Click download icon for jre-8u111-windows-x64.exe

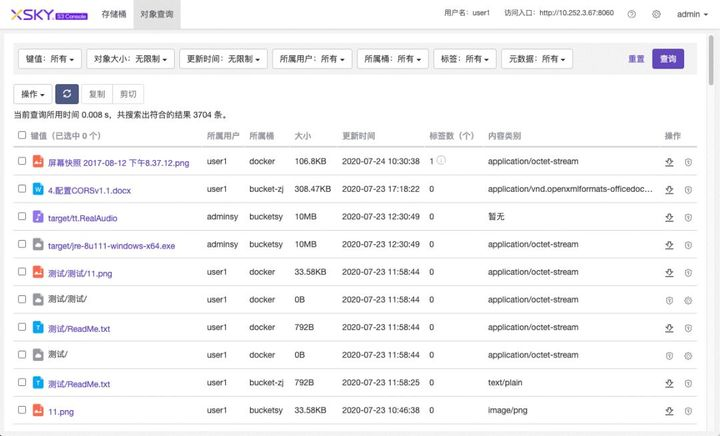669,244
